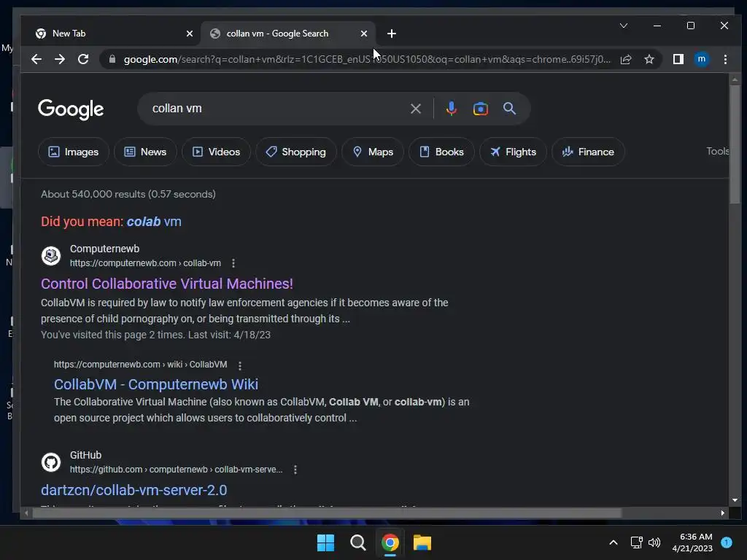Viewport: 747px width, 560px height.
Task: Click the Computernewb site name
Action: (x=105, y=249)
